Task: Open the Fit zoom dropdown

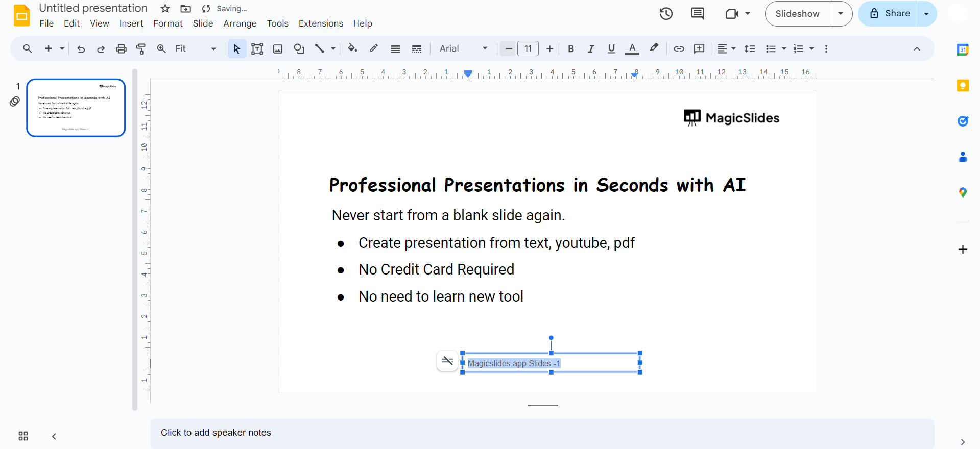Action: coord(196,49)
